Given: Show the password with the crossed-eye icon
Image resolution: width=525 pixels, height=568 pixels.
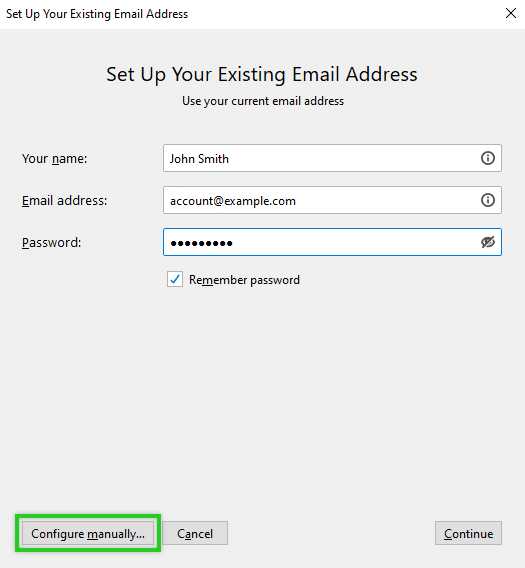Looking at the screenshot, I should [x=488, y=242].
